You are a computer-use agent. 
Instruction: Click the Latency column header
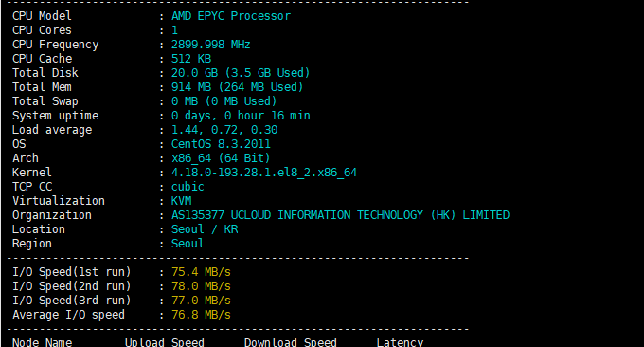400,342
